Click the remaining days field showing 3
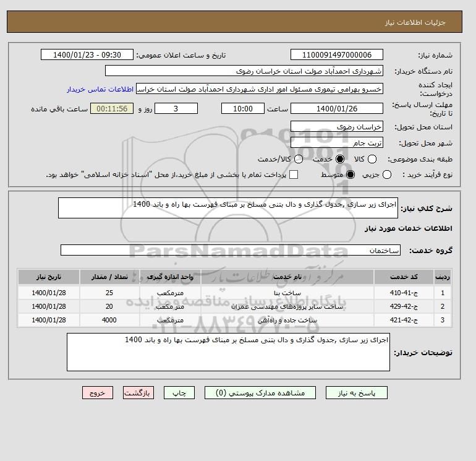The height and width of the screenshot is (461, 476). point(176,108)
